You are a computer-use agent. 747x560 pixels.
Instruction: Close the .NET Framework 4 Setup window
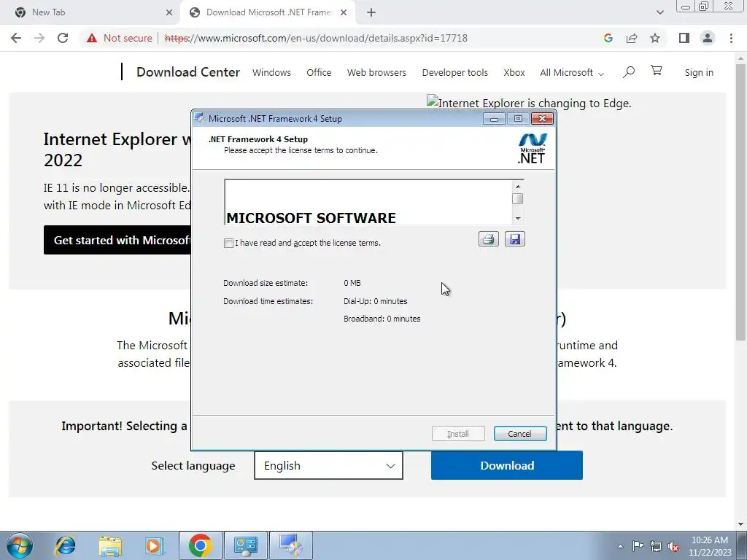click(542, 119)
